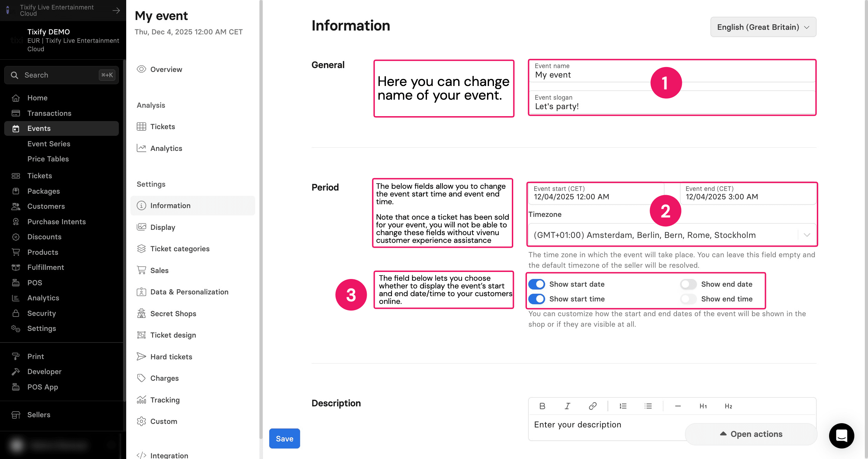Expand the Open actions panel
This screenshot has height=459, width=868.
click(x=751, y=434)
